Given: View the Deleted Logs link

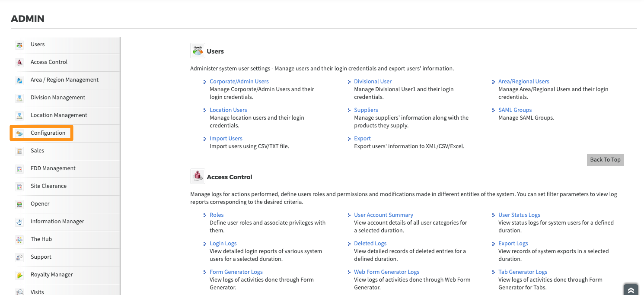Looking at the screenshot, I should 370,243.
